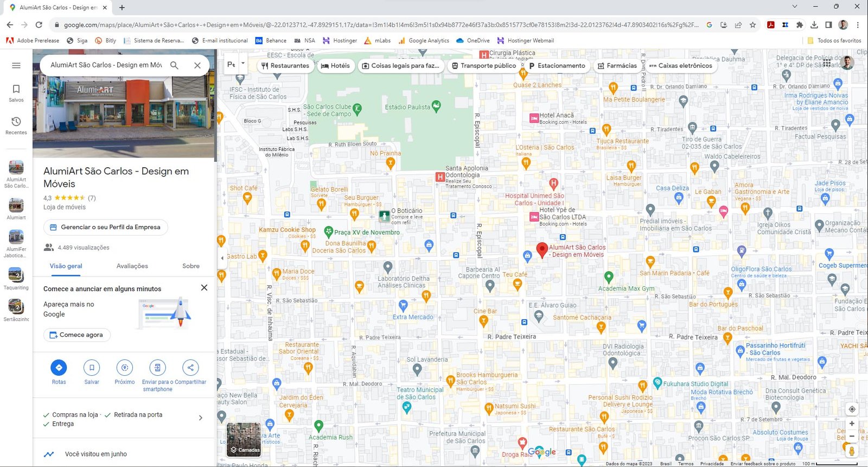Image resolution: width=868 pixels, height=467 pixels.
Task: Close the 'Comece a anunciar' ad card
Action: click(x=204, y=288)
